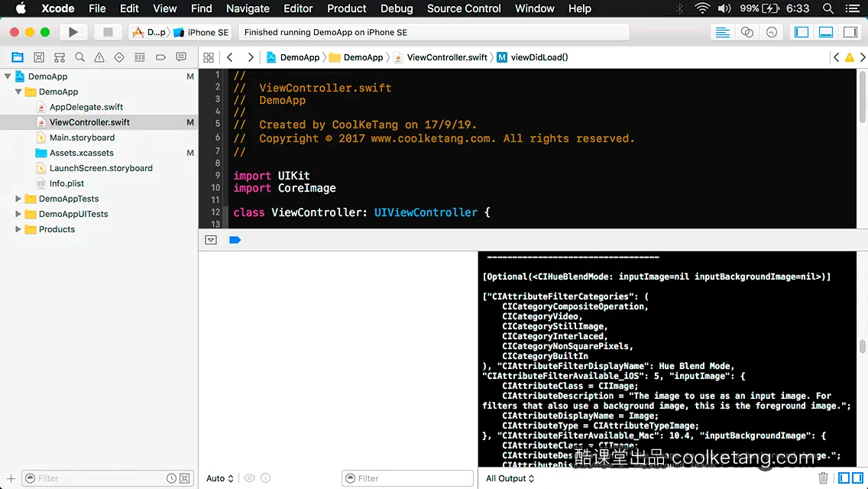Toggle the Debug area visibility

pos(826,32)
